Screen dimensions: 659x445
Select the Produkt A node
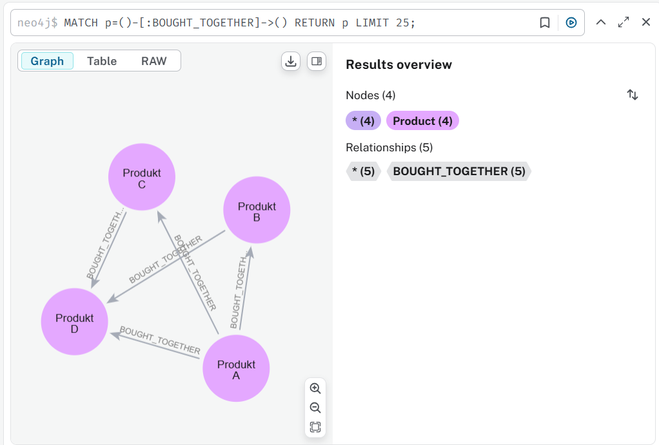[236, 369]
